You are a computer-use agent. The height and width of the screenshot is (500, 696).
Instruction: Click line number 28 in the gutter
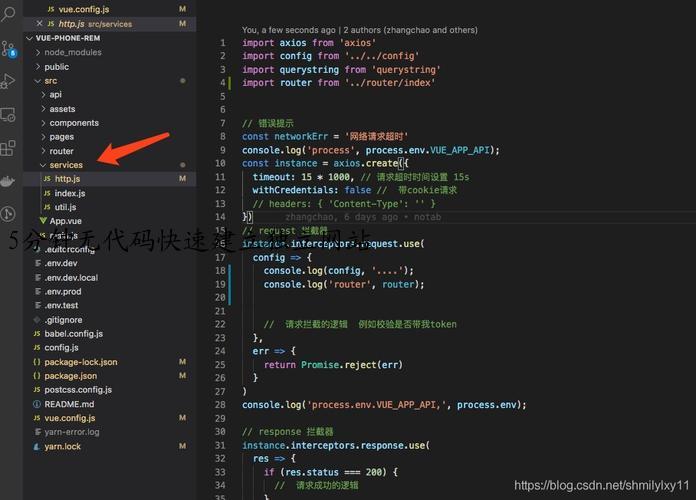tap(220, 405)
